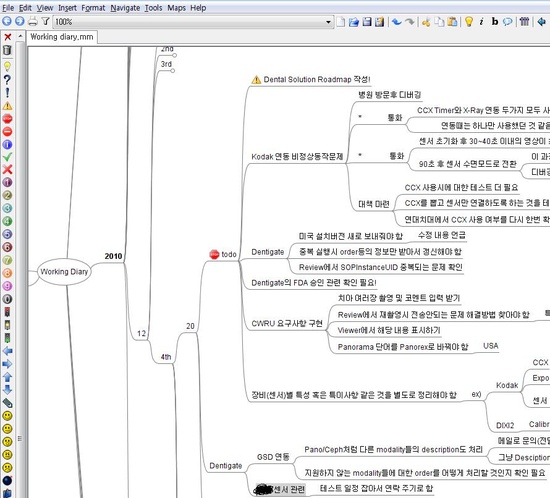Open the Insert menu

tap(67, 8)
